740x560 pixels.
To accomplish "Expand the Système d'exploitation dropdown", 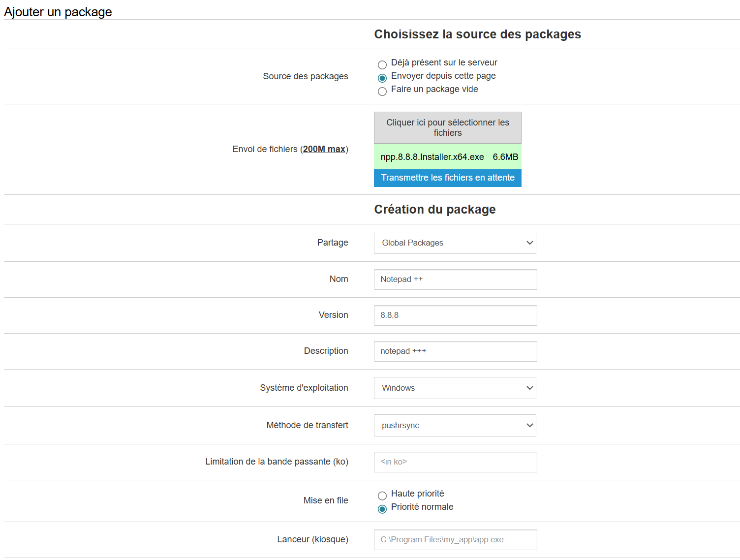I will [x=455, y=388].
